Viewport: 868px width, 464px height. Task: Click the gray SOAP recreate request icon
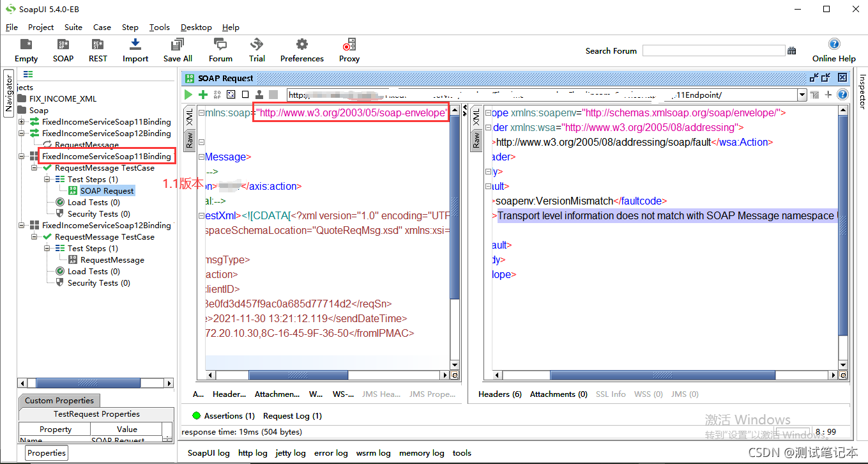pyautogui.click(x=217, y=95)
